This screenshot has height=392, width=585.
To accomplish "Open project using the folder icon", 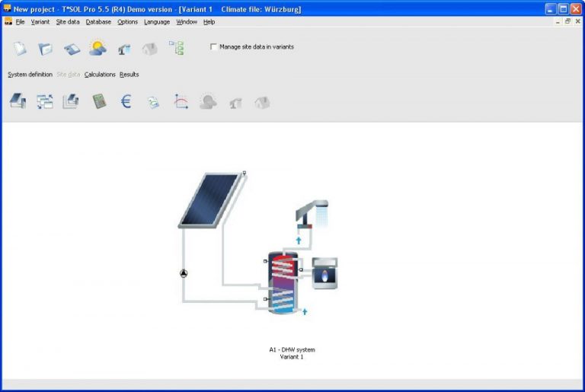I will coord(46,49).
